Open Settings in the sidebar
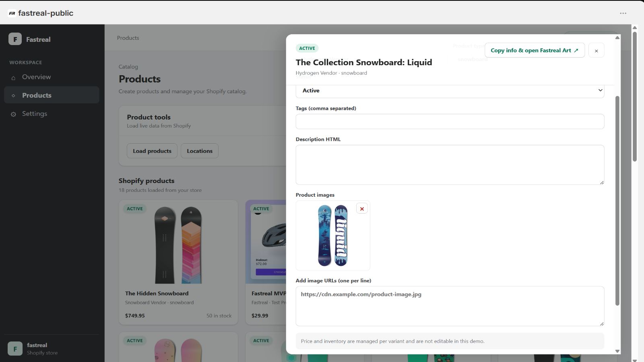The width and height of the screenshot is (644, 362). 52,114
